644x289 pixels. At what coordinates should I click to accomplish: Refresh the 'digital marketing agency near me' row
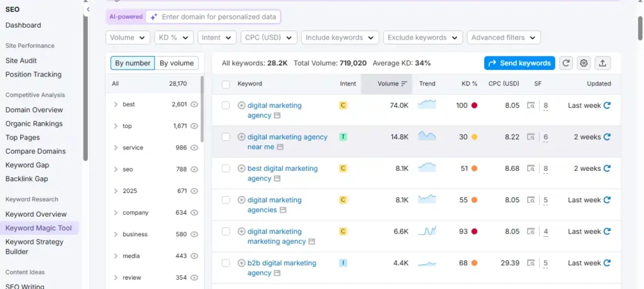pos(607,137)
